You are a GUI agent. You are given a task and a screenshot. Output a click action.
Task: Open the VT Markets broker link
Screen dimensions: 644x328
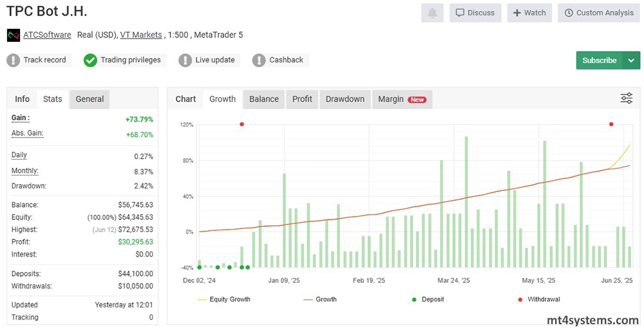[140, 35]
